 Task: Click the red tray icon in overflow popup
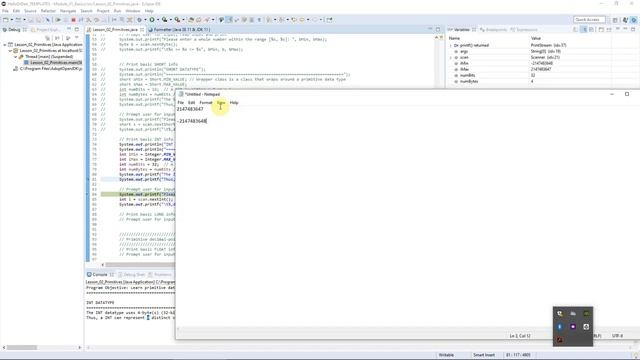point(560,340)
